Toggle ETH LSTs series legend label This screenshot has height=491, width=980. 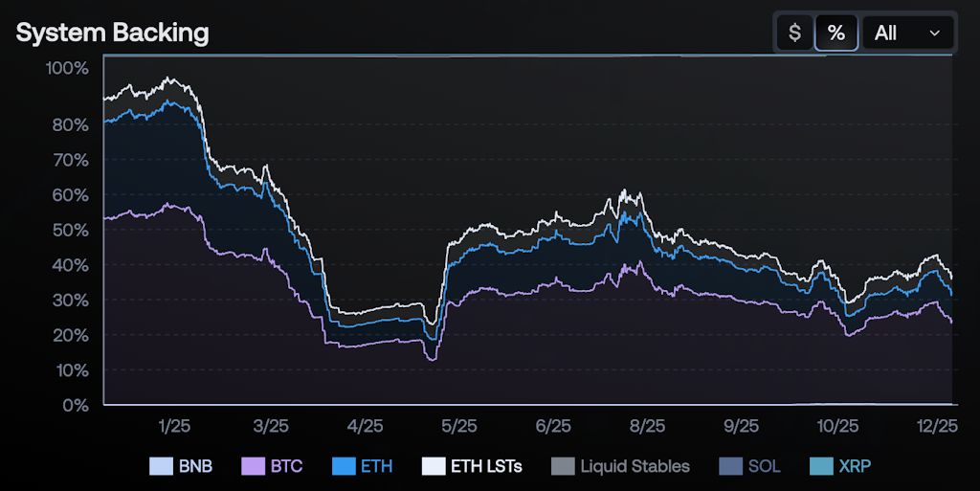pyautogui.click(x=486, y=466)
